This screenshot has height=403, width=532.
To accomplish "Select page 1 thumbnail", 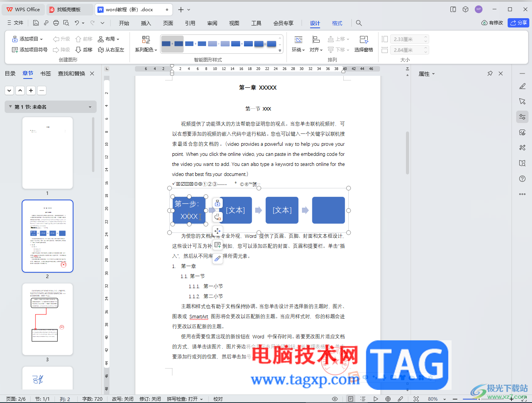I will click(48, 153).
